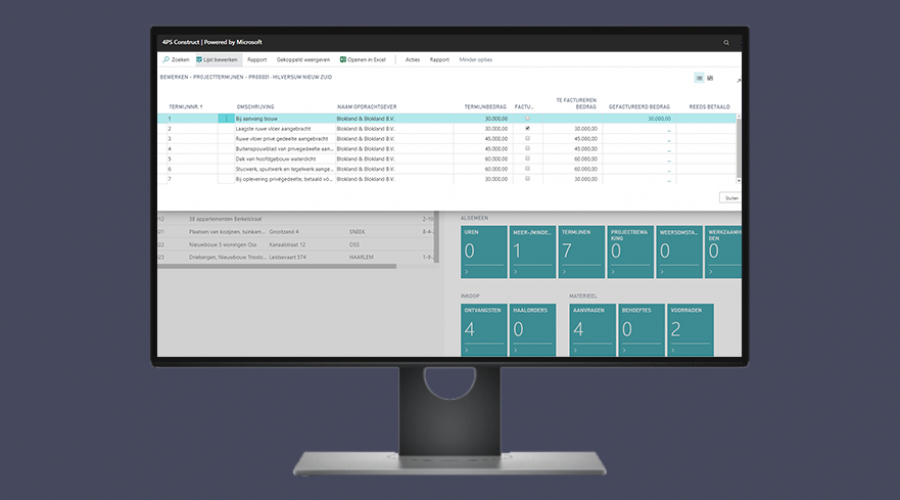The image size is (900, 500).
Task: Click HAARLEM city cell in background list
Action: coord(361,257)
